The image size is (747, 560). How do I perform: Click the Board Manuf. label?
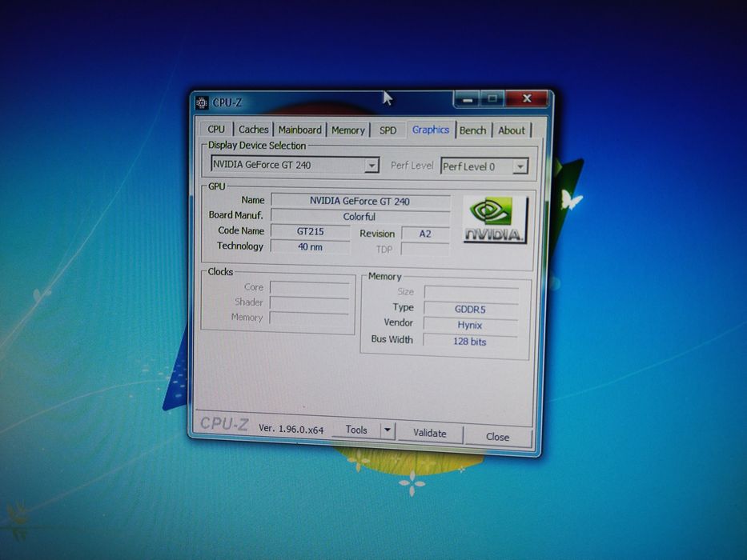point(236,214)
